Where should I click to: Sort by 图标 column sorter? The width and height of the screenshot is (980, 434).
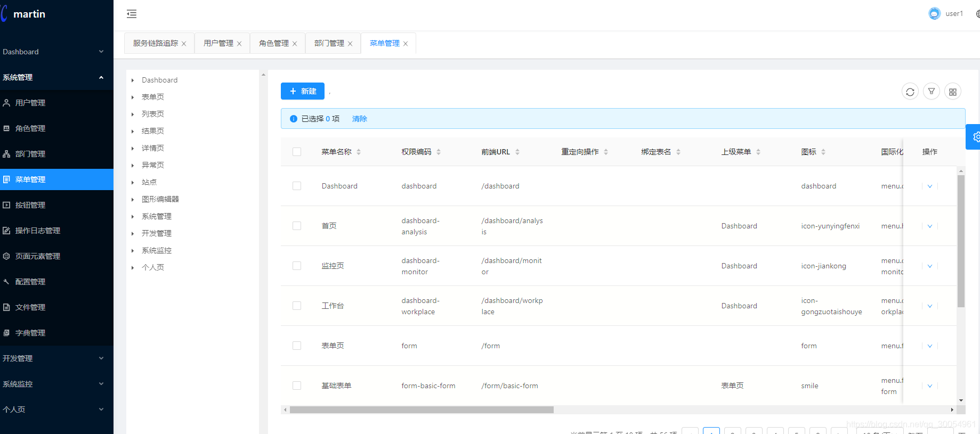pyautogui.click(x=823, y=152)
